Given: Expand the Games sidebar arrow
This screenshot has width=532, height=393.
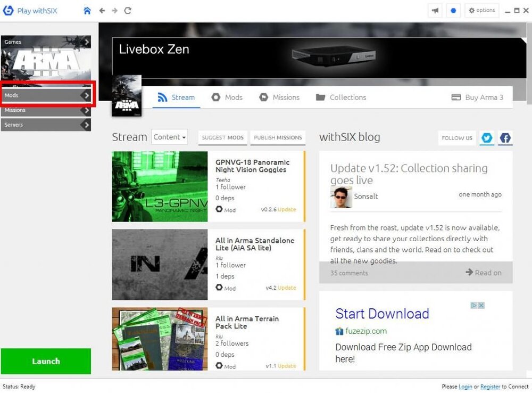Looking at the screenshot, I should tap(87, 42).
